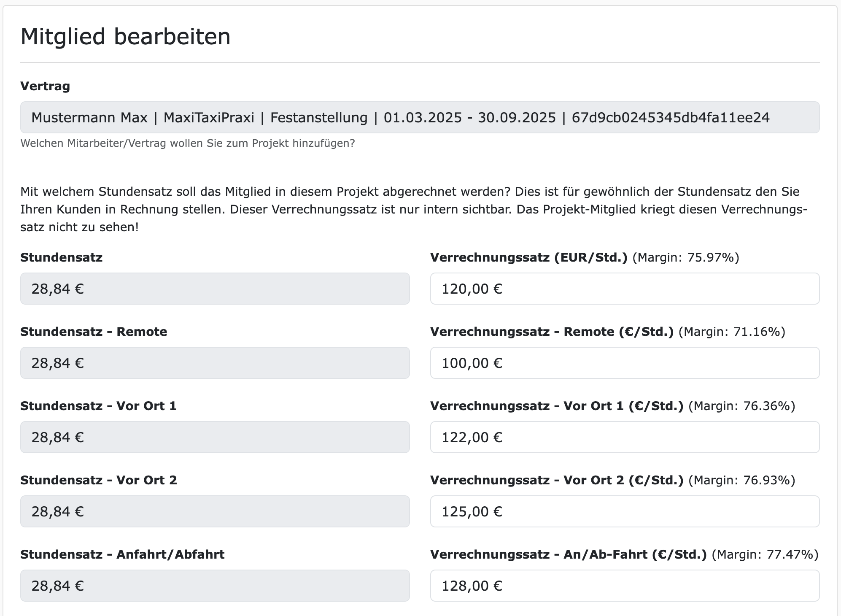Click the Margin: 75.97% label
Screen dimensions: 841x616
(x=687, y=258)
